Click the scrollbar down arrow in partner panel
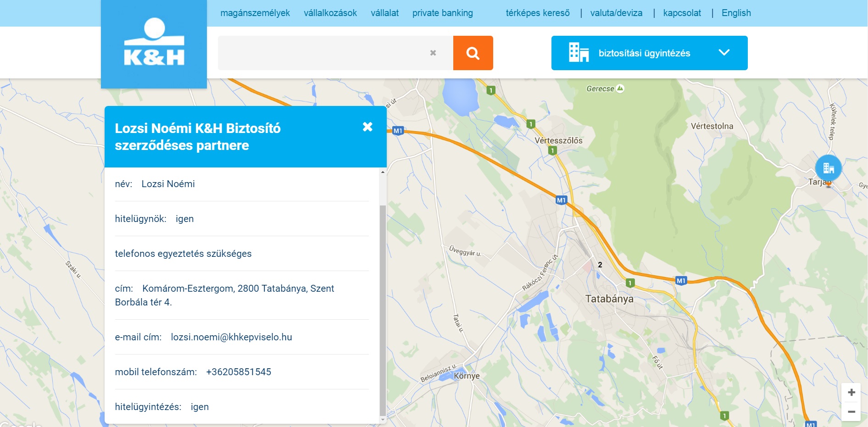The height and width of the screenshot is (427, 868). click(383, 420)
